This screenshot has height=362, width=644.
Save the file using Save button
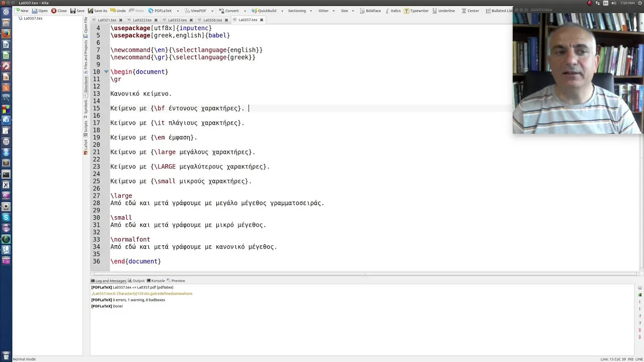click(77, 11)
